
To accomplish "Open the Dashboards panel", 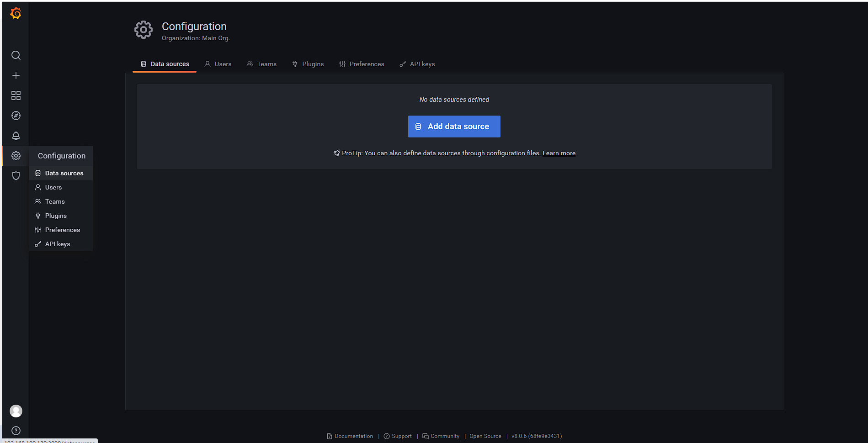I will pyautogui.click(x=16, y=95).
